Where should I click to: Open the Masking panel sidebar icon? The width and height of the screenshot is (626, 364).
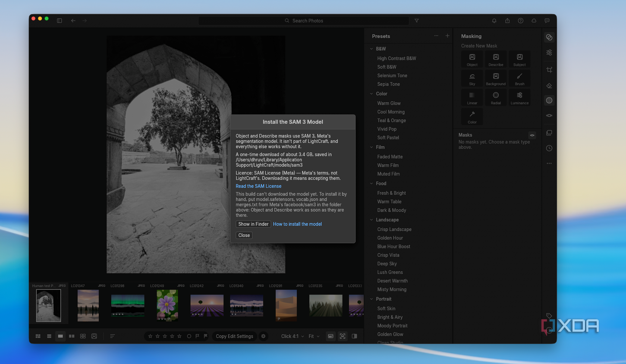(549, 100)
